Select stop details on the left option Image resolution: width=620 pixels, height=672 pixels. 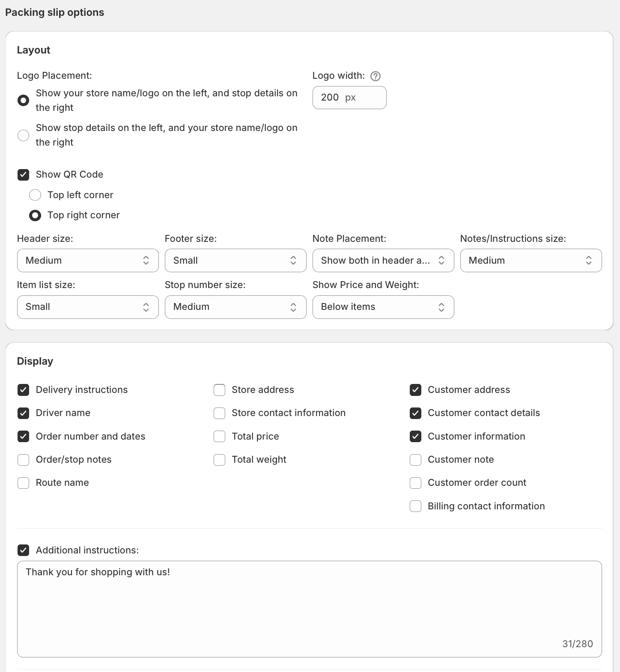[x=24, y=135]
